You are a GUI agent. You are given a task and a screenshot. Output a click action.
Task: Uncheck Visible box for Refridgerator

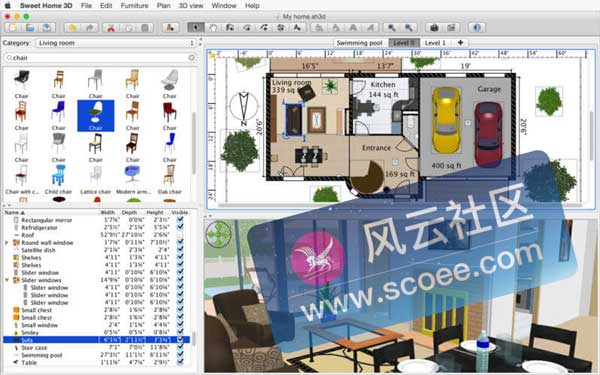click(180, 227)
